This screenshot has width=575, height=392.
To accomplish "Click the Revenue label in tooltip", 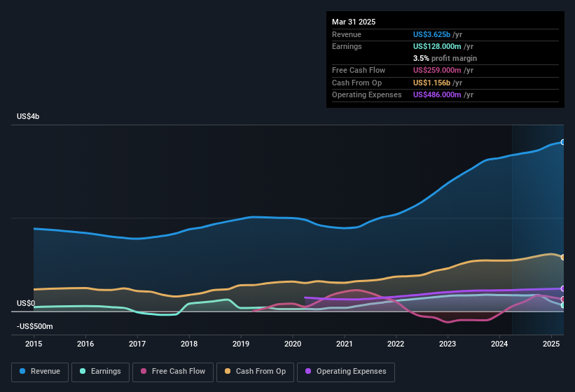I will pos(347,34).
